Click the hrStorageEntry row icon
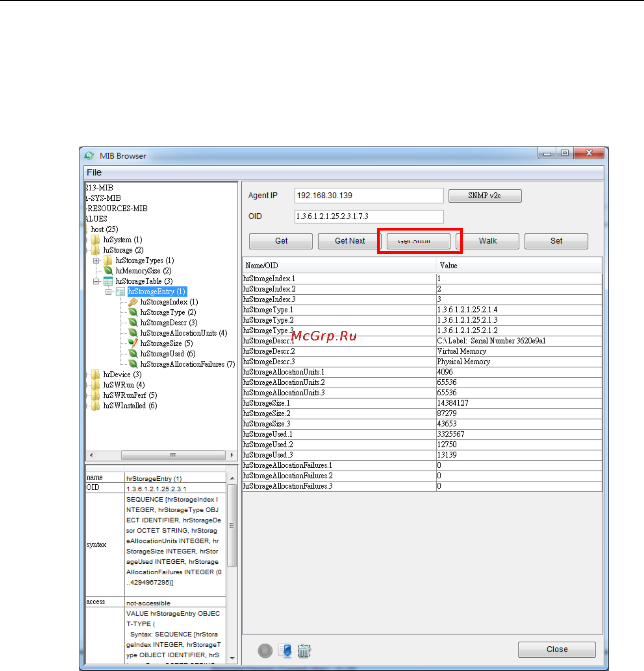This screenshot has height=671, width=644. 120,292
